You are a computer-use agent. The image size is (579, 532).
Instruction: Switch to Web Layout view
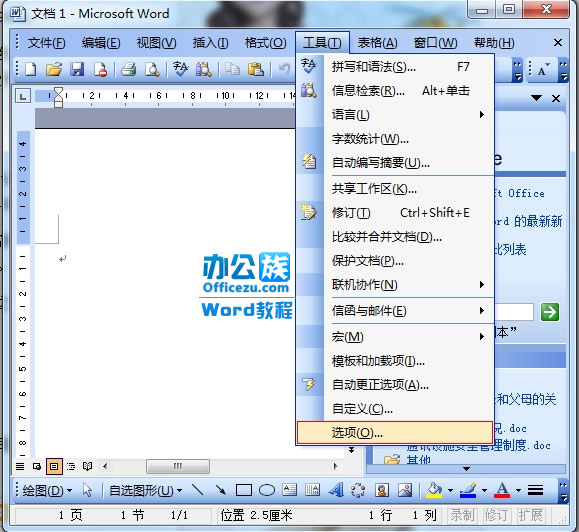37,466
